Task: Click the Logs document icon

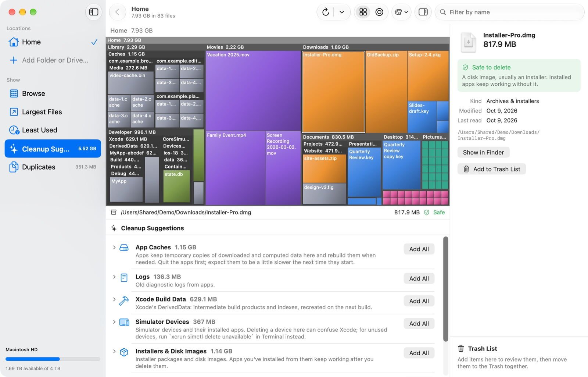Action: pyautogui.click(x=124, y=277)
